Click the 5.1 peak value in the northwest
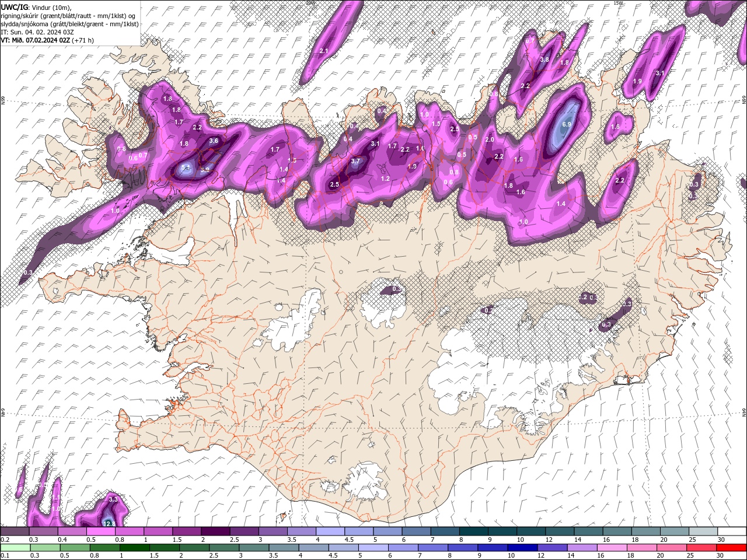747x560 pixels. point(186,167)
